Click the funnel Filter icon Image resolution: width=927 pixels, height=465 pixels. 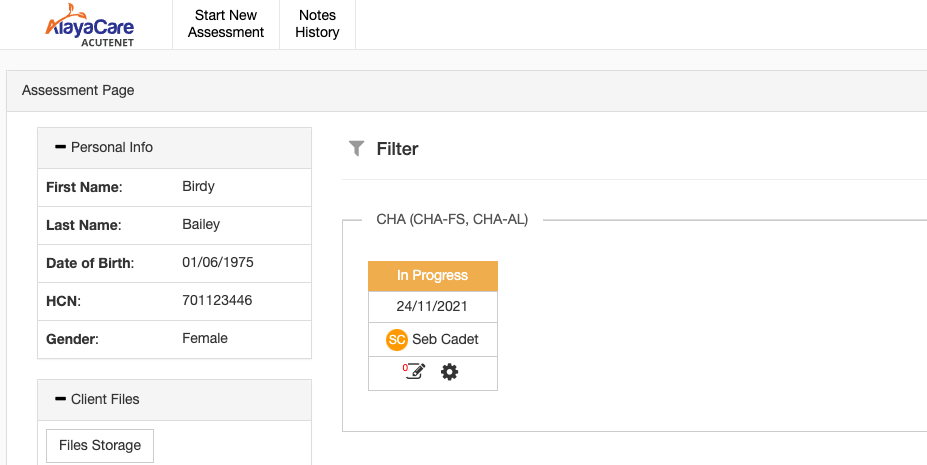(356, 149)
